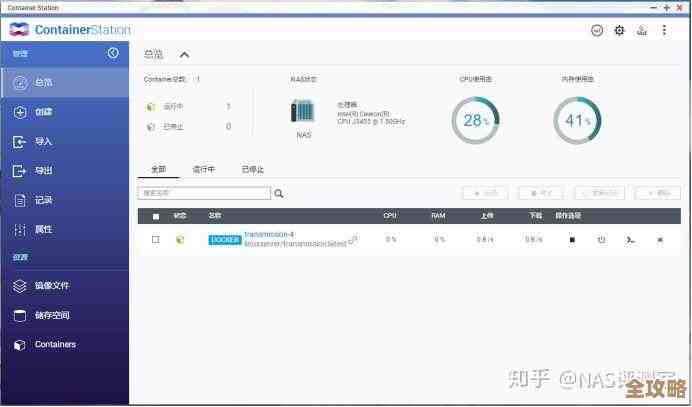Screen dimensions: 692x407
Task: Switch to the 已停止 stopped tab
Action: 252,170
